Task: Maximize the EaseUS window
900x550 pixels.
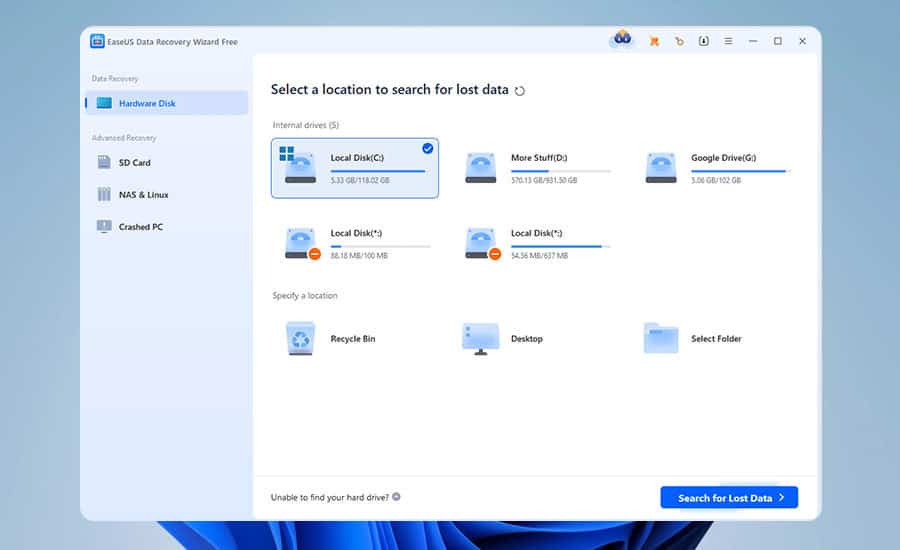Action: (778, 41)
